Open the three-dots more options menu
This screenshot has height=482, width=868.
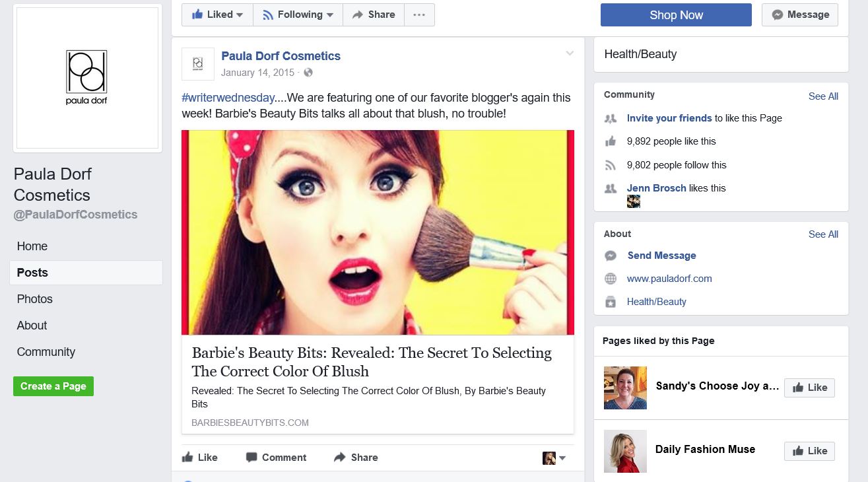click(x=418, y=15)
